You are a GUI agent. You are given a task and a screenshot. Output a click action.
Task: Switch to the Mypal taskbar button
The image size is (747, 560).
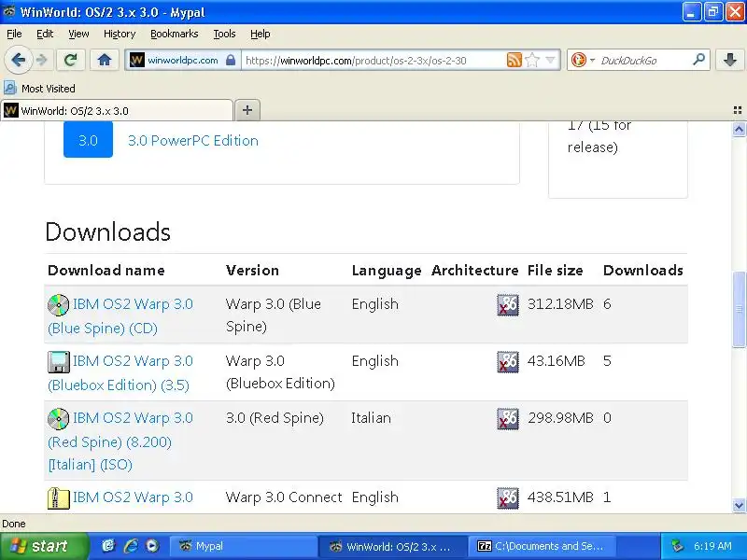243,546
